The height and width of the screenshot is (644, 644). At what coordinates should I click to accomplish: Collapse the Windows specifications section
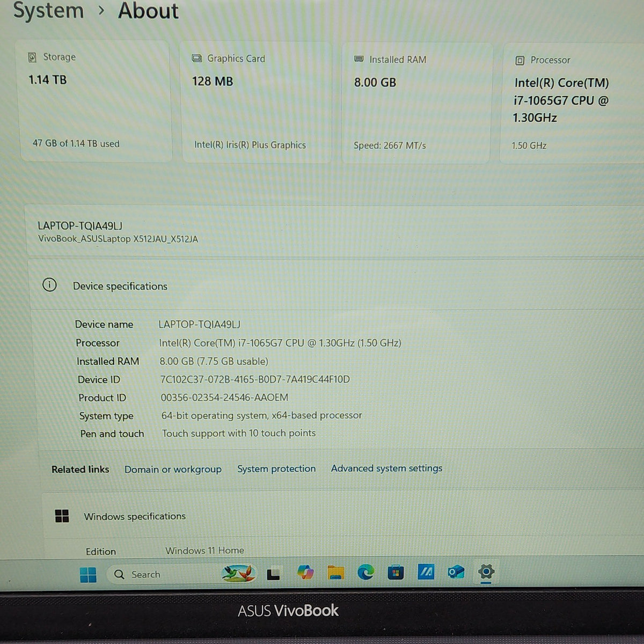coord(343,516)
